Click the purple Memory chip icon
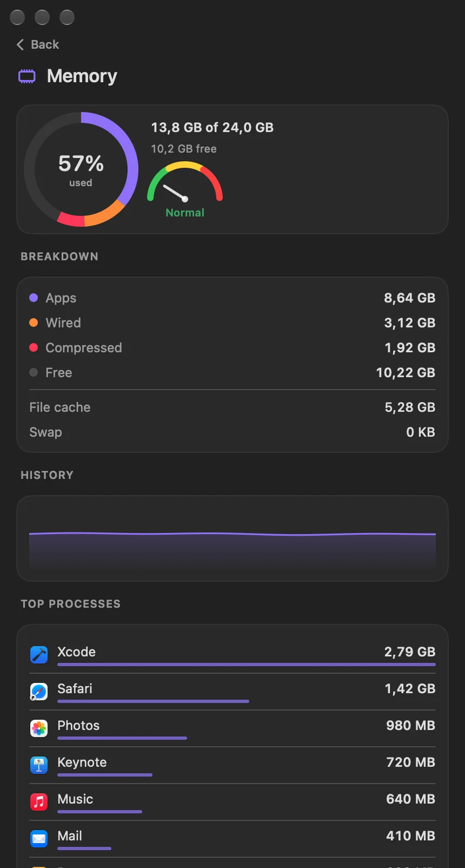Screen dimensions: 465x868 click(27, 76)
